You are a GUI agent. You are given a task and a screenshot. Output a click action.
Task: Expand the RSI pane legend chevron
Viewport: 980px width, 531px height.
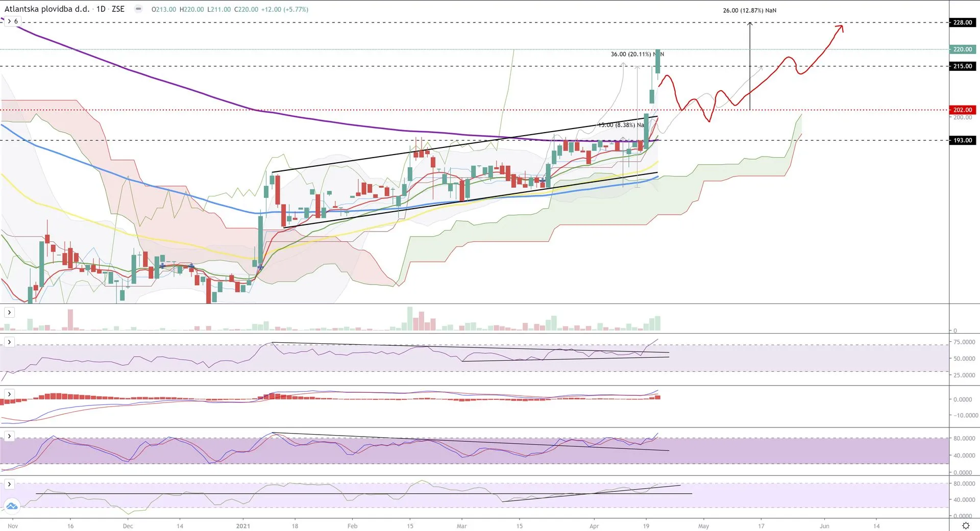pos(9,342)
